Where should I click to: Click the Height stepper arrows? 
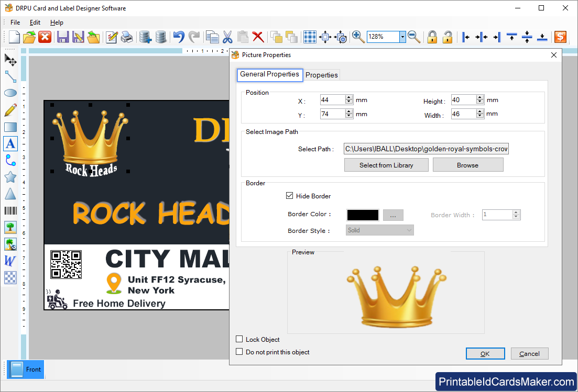click(x=480, y=99)
